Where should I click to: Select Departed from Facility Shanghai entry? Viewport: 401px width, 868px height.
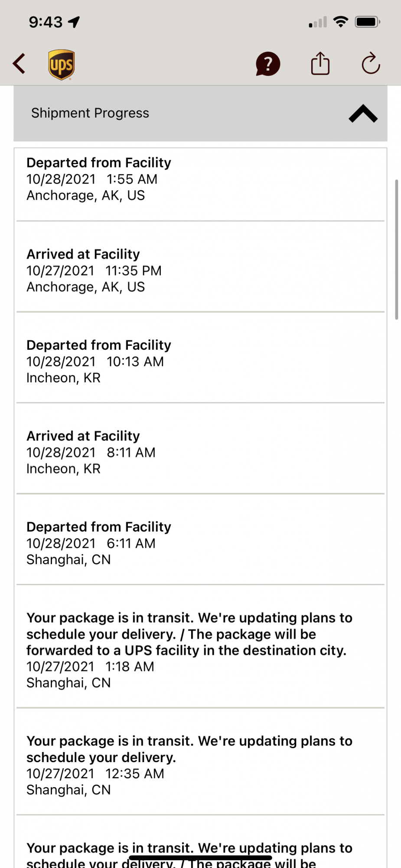coord(200,543)
